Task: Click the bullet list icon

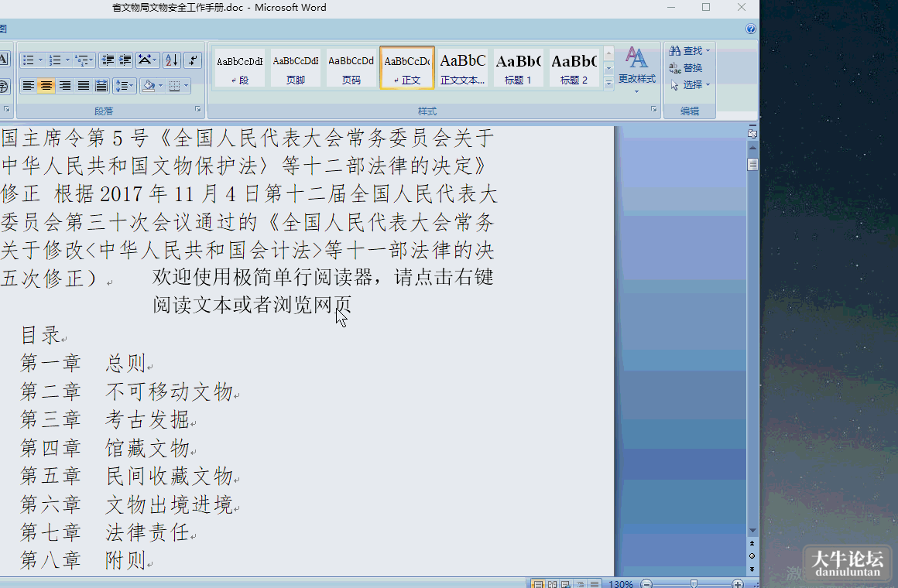Action: (x=28, y=60)
